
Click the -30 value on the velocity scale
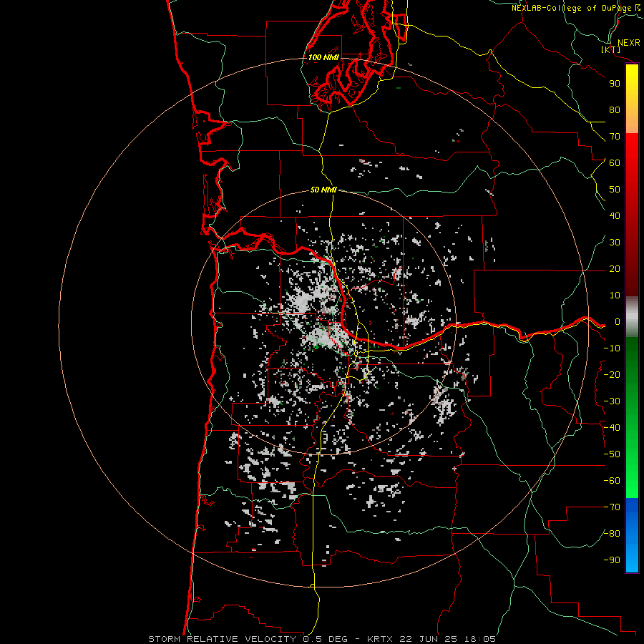[612, 401]
